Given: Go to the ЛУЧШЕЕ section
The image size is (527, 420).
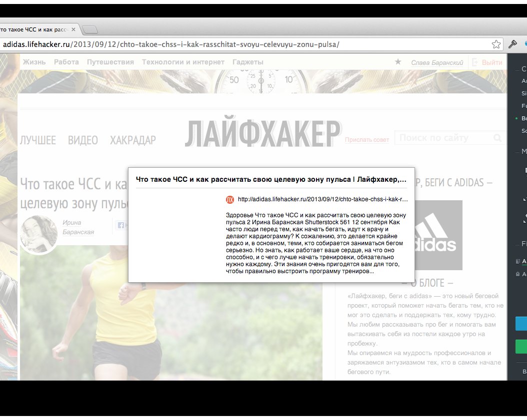Looking at the screenshot, I should click(37, 140).
